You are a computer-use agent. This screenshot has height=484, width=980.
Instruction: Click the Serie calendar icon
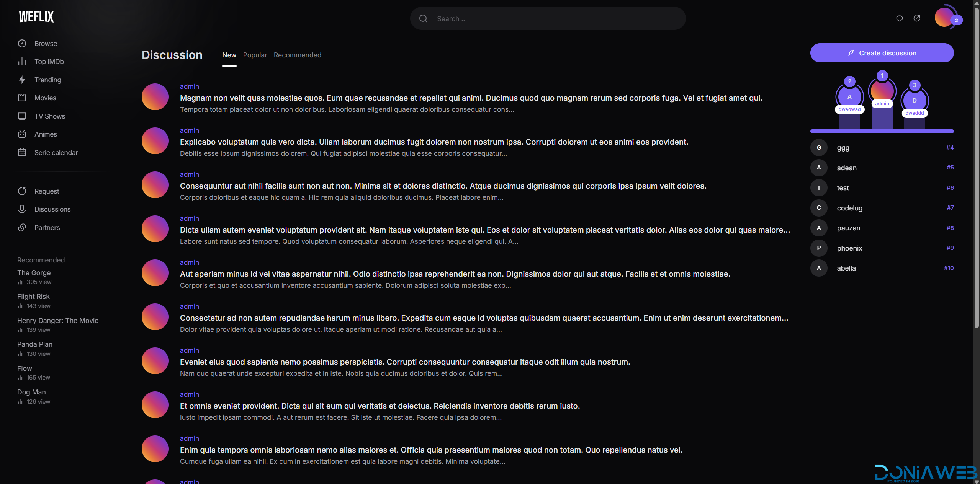[22, 153]
